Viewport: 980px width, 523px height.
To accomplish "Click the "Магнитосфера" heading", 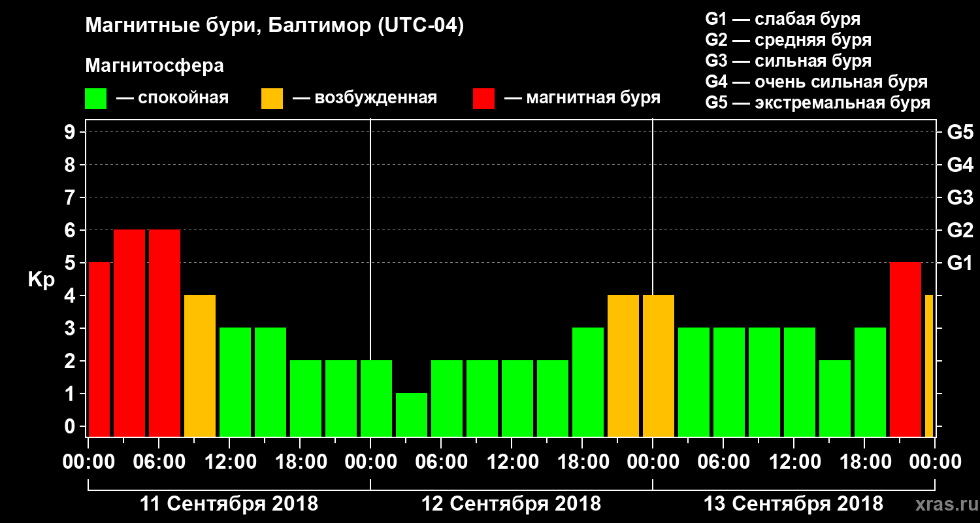I will pyautogui.click(x=154, y=67).
